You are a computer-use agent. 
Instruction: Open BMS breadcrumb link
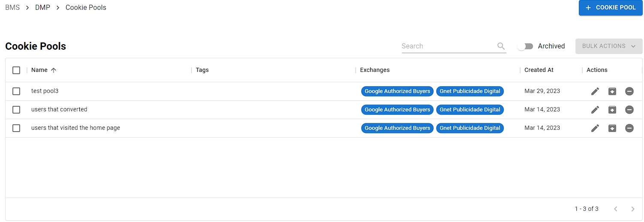[12, 8]
